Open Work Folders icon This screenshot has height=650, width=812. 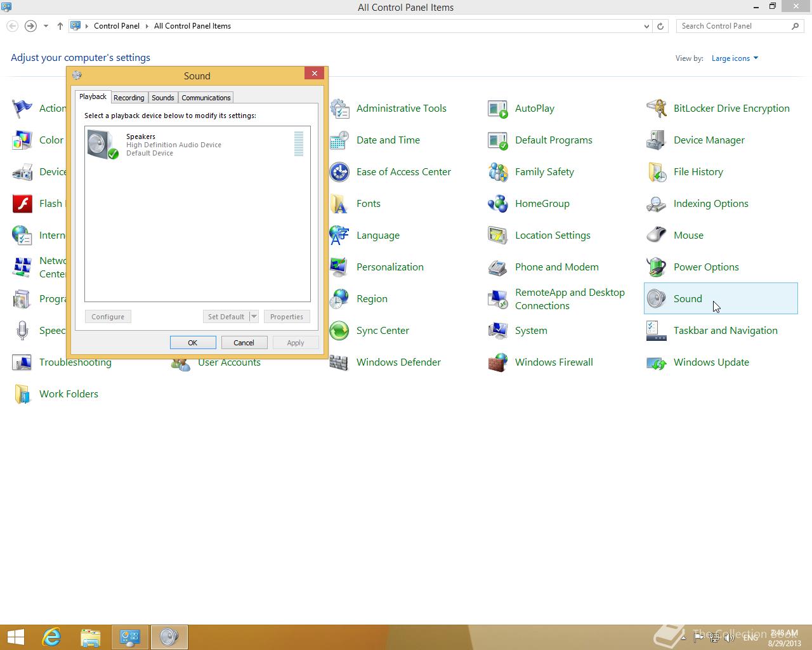[22, 394]
